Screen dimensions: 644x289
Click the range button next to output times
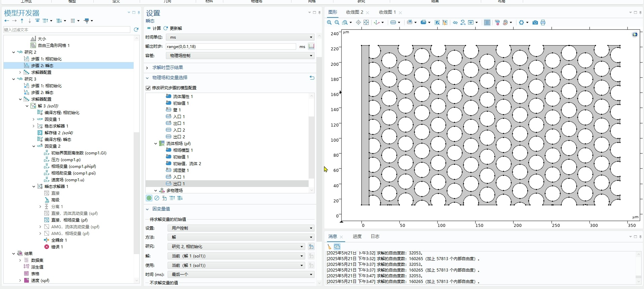point(311,46)
